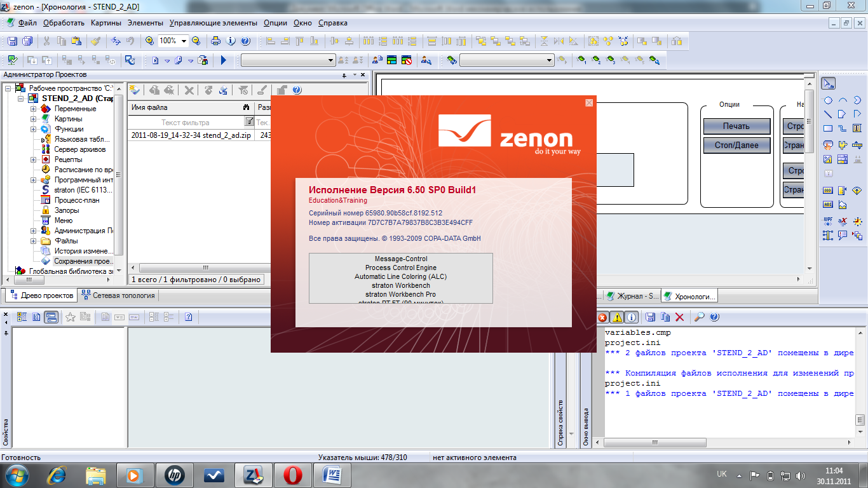
Task: Click the Стоп/Далее button on the canvas
Action: [736, 145]
